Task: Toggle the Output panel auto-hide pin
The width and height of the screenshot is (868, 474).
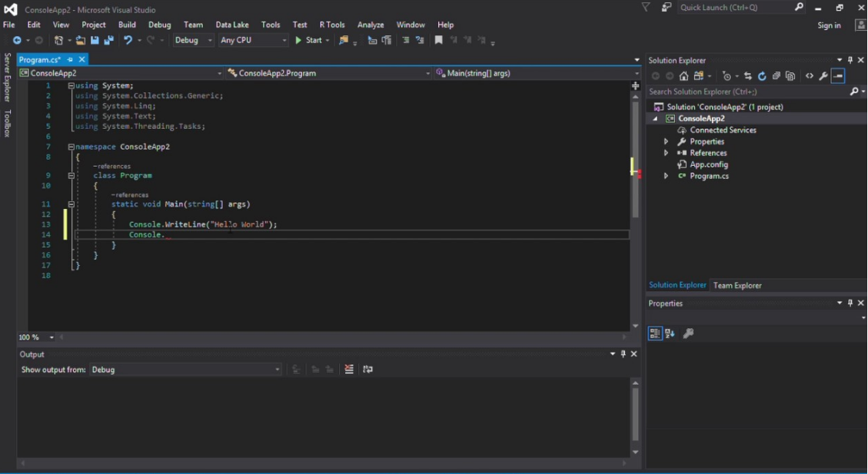Action: click(x=623, y=353)
